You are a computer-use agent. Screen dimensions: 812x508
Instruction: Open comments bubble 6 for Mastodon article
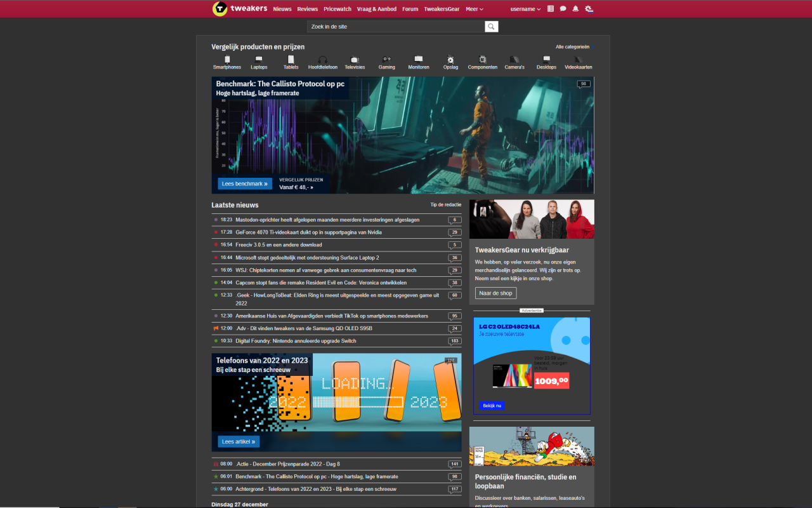point(455,220)
